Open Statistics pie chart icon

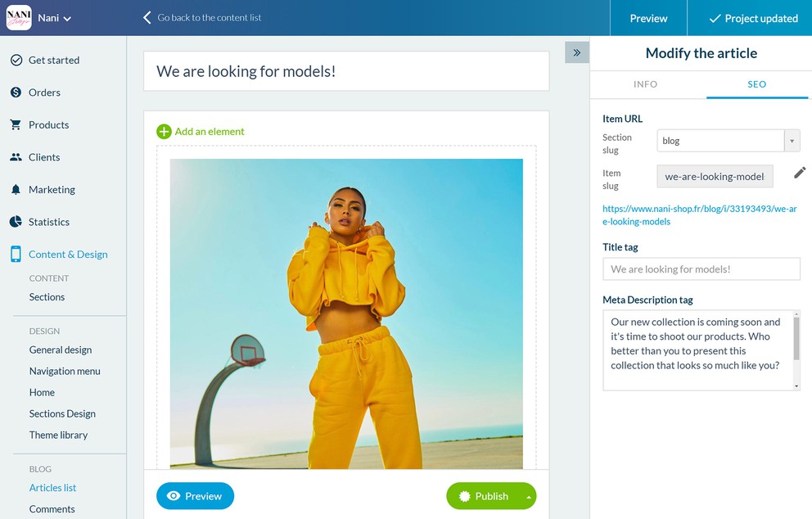(16, 222)
